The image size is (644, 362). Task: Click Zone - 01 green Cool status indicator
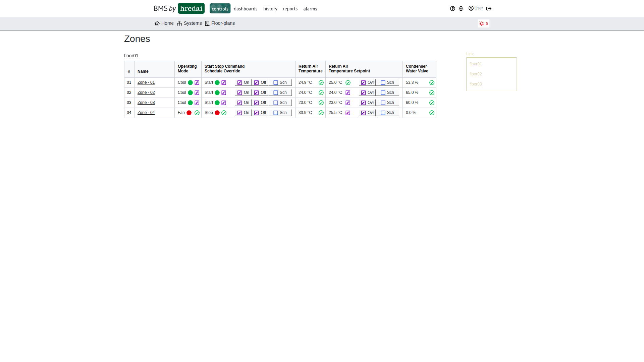point(190,83)
